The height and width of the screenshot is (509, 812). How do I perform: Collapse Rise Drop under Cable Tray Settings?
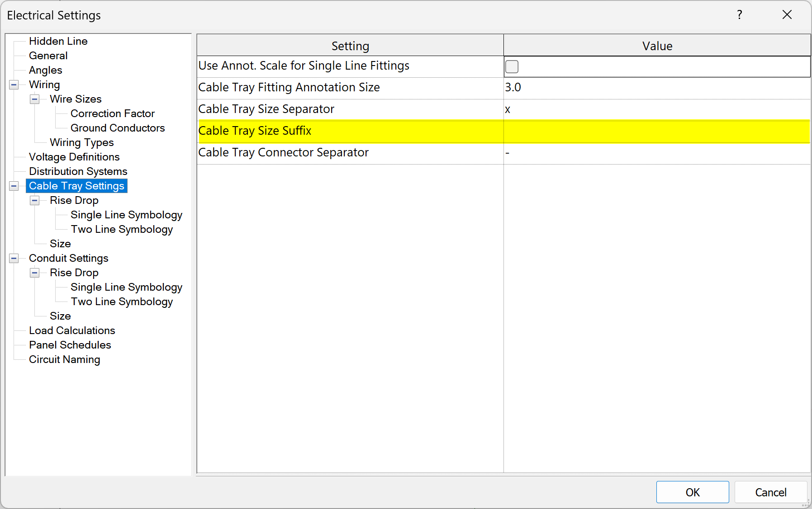coord(35,200)
